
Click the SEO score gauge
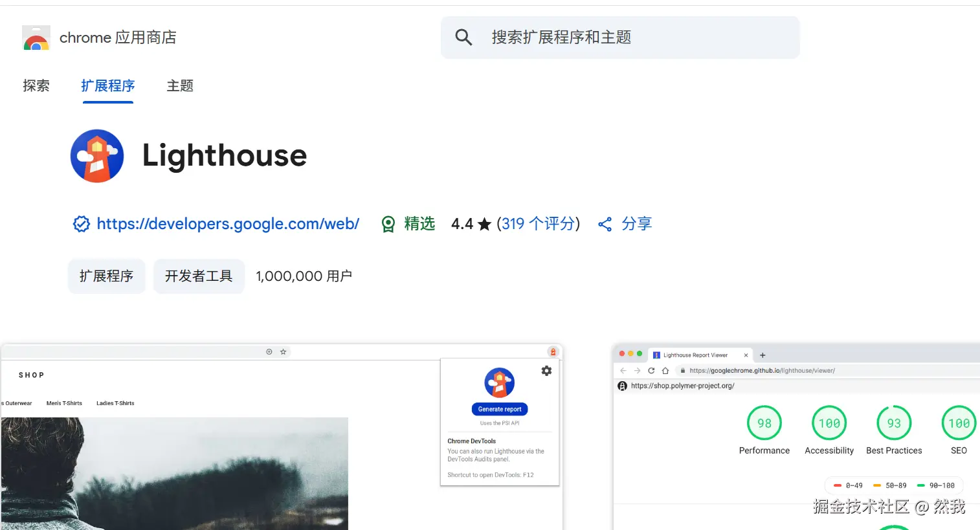[959, 423]
